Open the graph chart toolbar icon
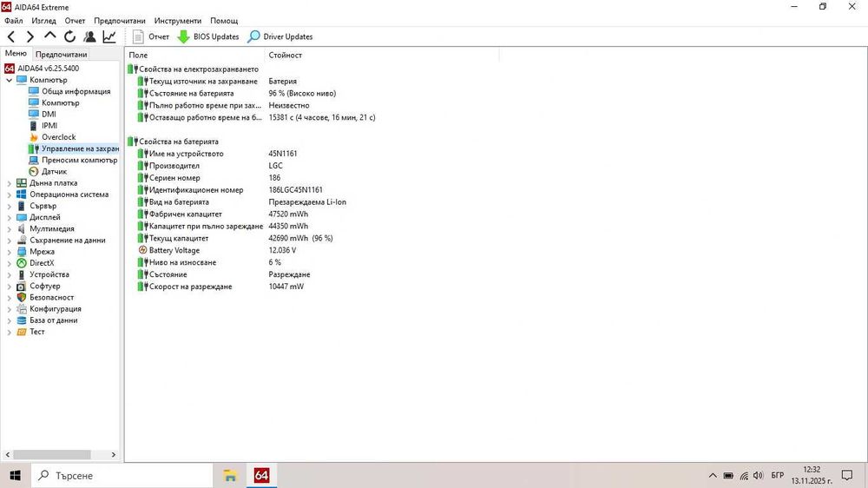 [x=109, y=36]
